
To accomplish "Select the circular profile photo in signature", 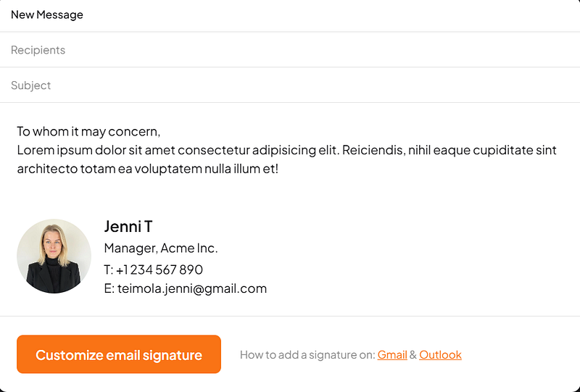I will [54, 257].
